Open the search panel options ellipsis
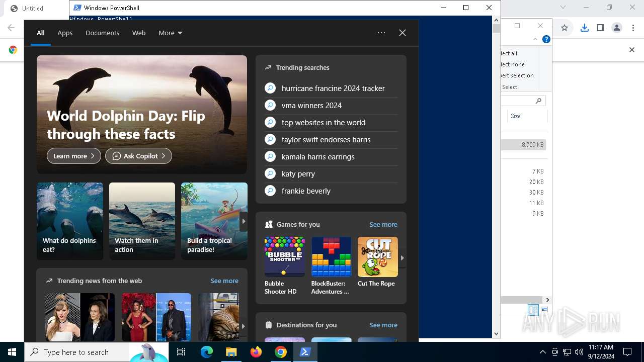Image resolution: width=644 pixels, height=362 pixels. click(x=381, y=33)
